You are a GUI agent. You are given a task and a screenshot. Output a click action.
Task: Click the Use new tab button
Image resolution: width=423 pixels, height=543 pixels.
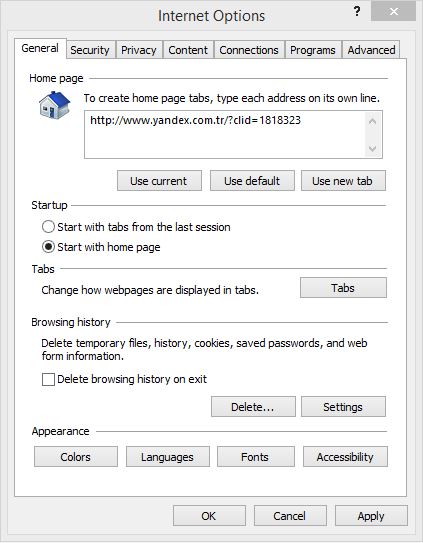pyautogui.click(x=343, y=180)
